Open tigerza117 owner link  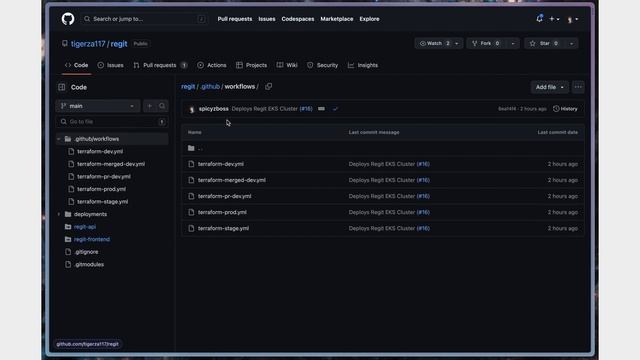point(88,44)
